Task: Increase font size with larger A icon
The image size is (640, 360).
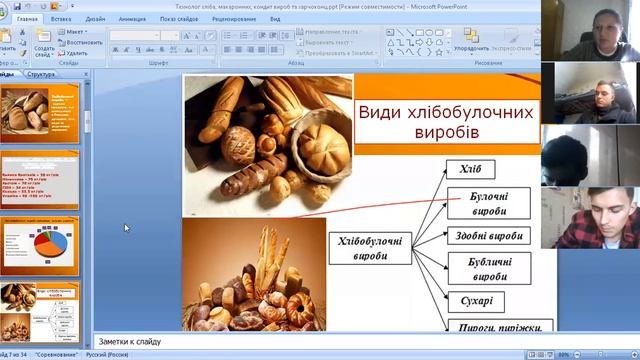Action: pyautogui.click(x=187, y=36)
